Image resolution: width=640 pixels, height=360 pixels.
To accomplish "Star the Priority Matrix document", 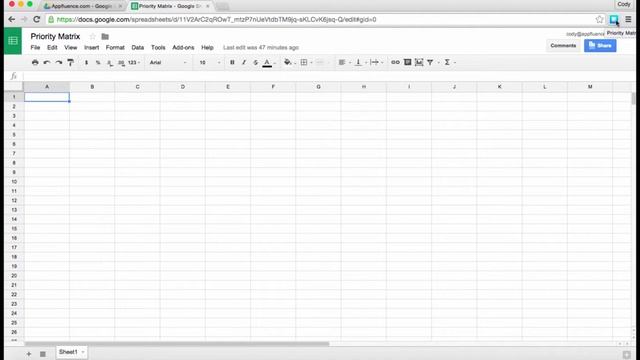I will click(x=93, y=37).
